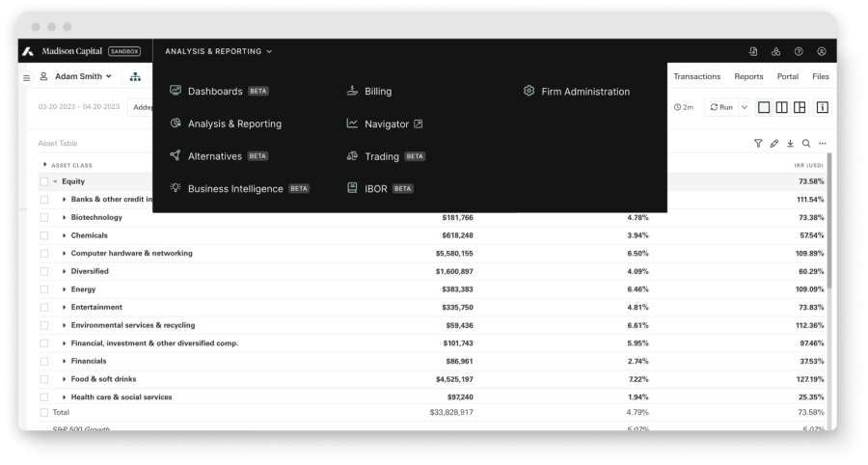Select the two-column split layout icon
868x465 pixels.
click(x=782, y=107)
